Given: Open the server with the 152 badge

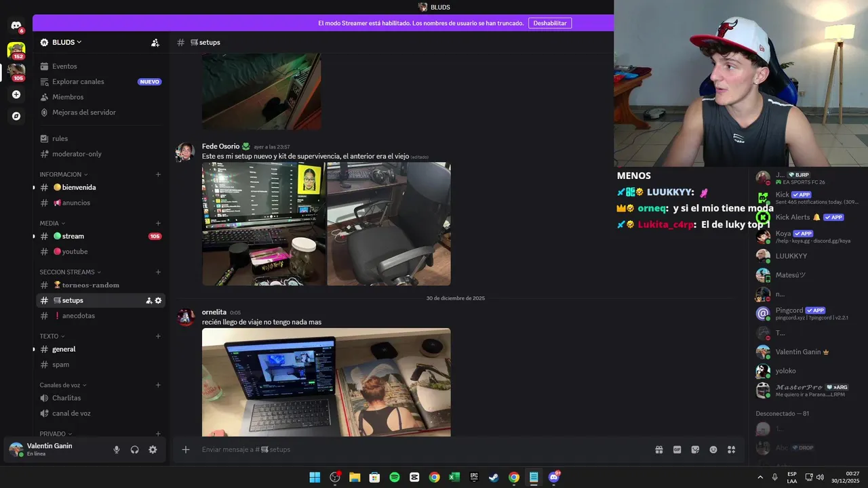Looking at the screenshot, I should 16,49.
